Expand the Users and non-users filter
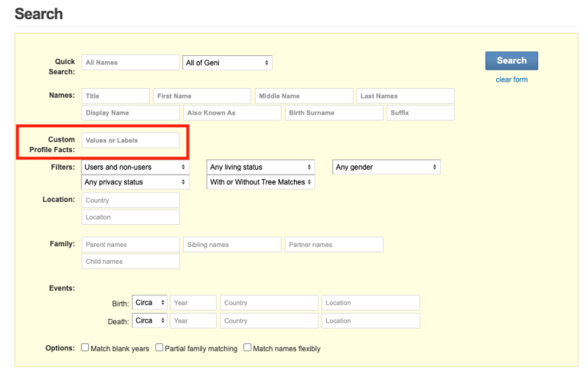588x374 pixels. [135, 167]
